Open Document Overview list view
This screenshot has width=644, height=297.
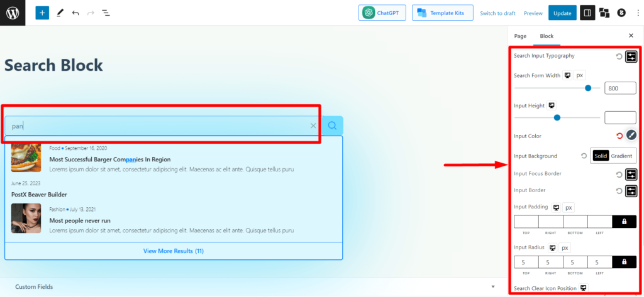106,13
